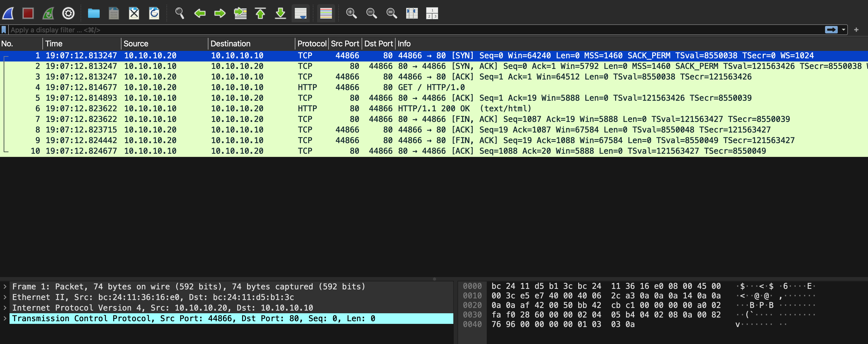Sort by the Time column header
The width and height of the screenshot is (868, 344).
pos(82,44)
